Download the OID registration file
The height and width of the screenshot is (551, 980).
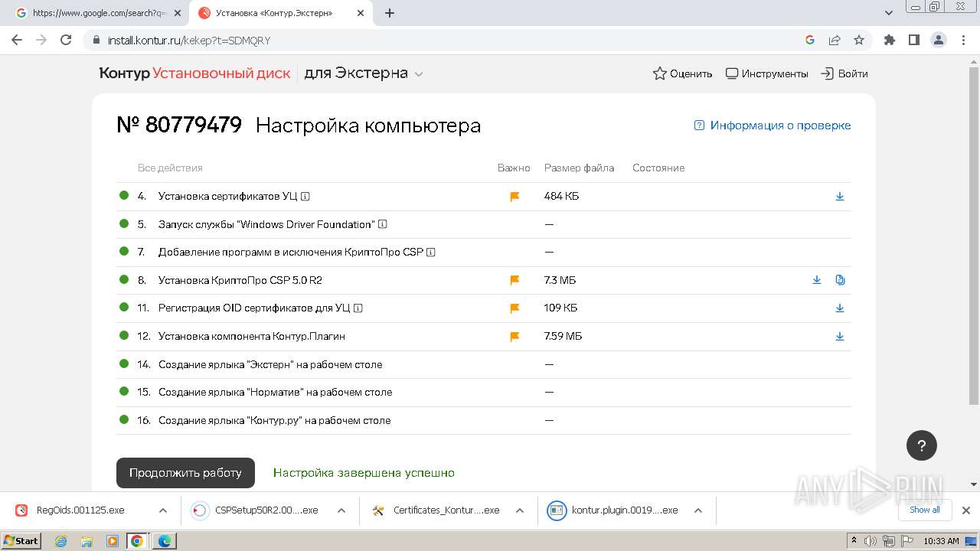[840, 308]
